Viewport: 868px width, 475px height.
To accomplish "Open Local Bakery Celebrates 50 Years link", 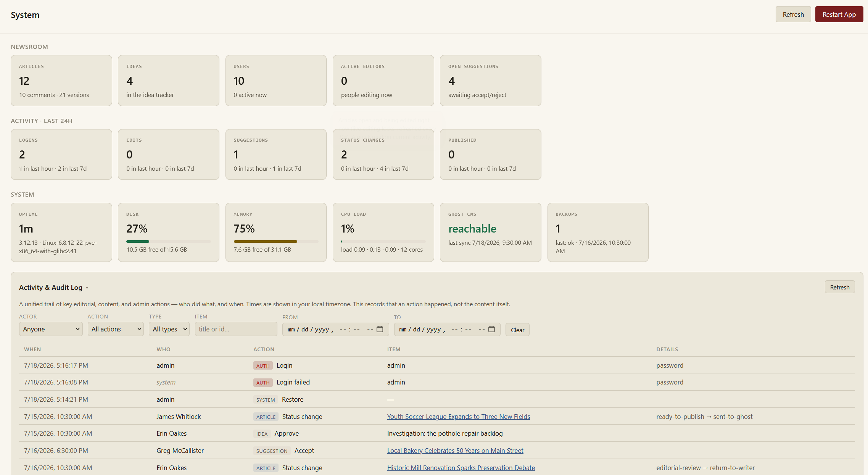I will click(x=455, y=451).
